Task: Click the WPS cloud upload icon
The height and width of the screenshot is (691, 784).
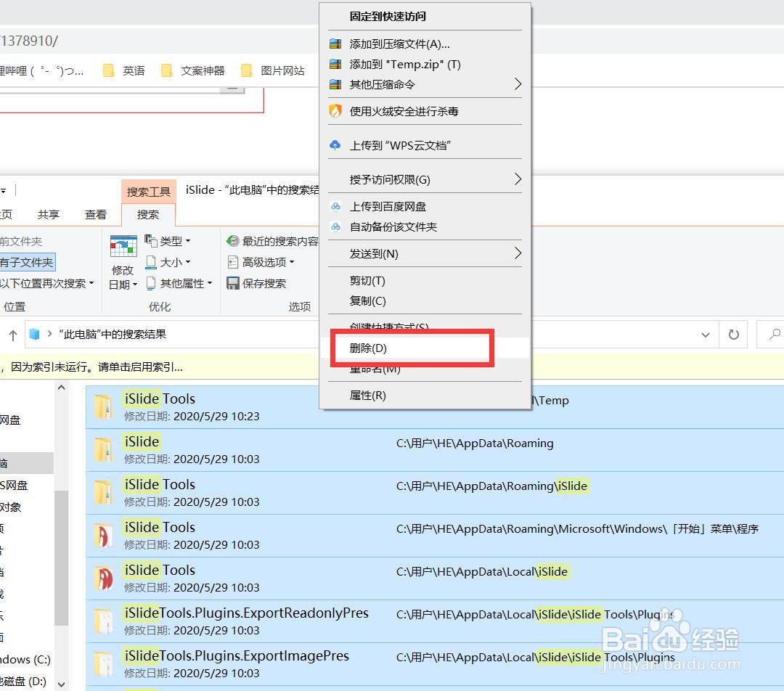Action: (x=335, y=145)
